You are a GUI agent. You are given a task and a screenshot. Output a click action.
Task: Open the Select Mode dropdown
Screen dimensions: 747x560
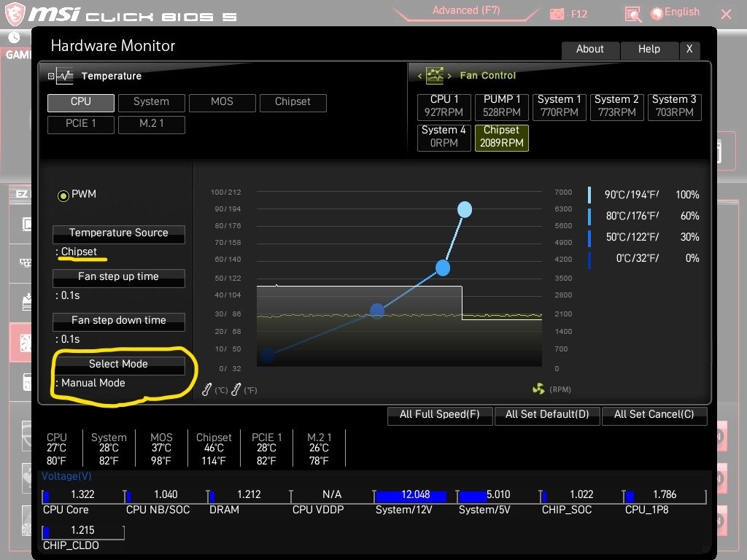[x=118, y=365]
